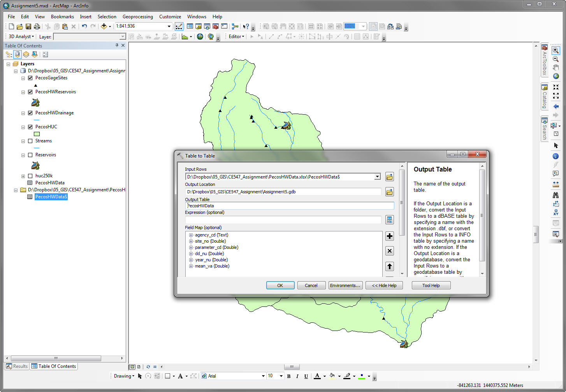
Task: Open the SQL expression builder button
Action: (389, 220)
